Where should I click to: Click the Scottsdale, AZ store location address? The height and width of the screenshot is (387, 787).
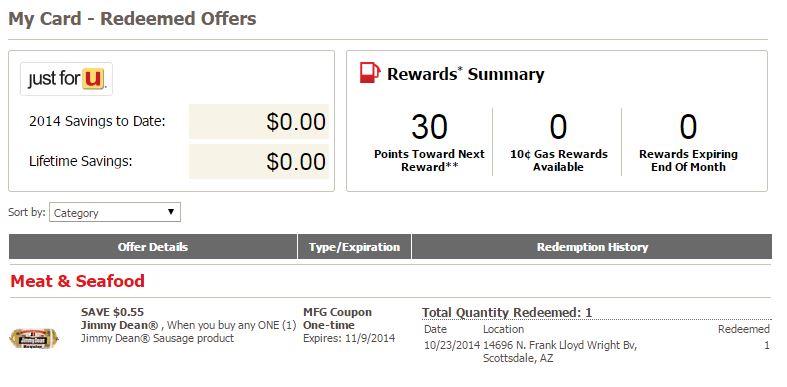560,352
